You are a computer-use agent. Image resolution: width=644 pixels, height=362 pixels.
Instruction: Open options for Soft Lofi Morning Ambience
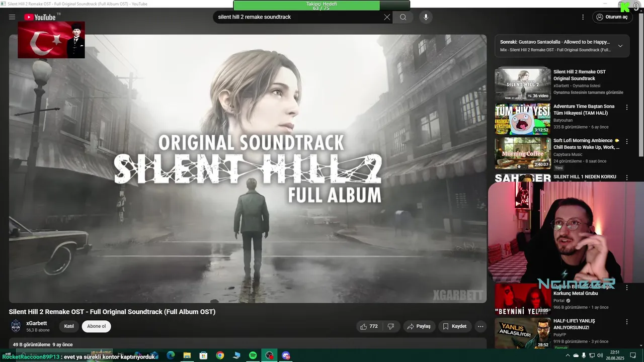pos(627,142)
